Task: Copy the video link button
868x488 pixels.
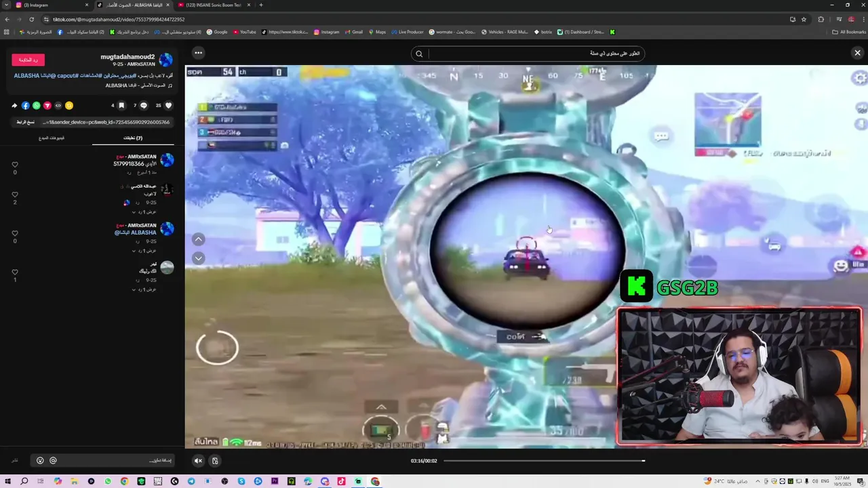Action: click(26, 122)
